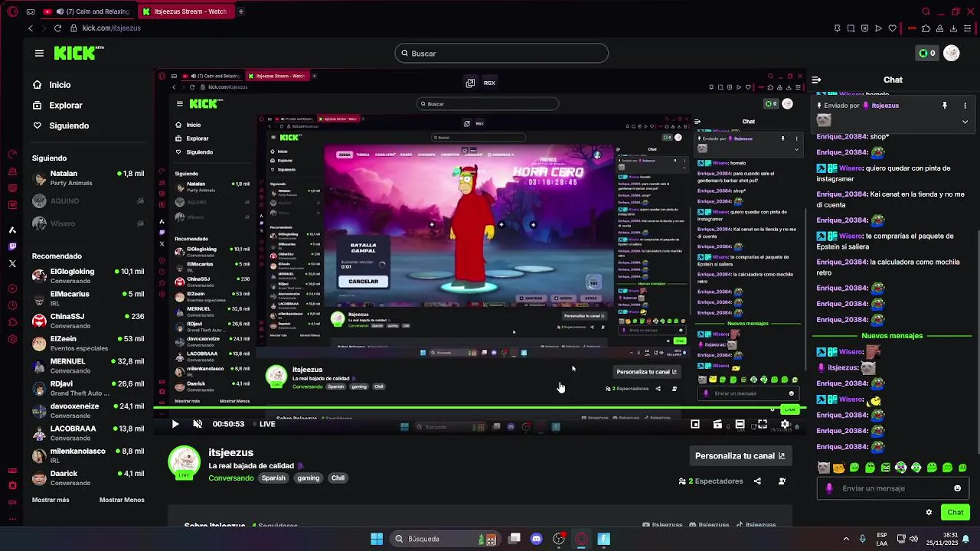This screenshot has width=980, height=551.
Task: Open Explorar in the sidebar
Action: click(x=57, y=106)
